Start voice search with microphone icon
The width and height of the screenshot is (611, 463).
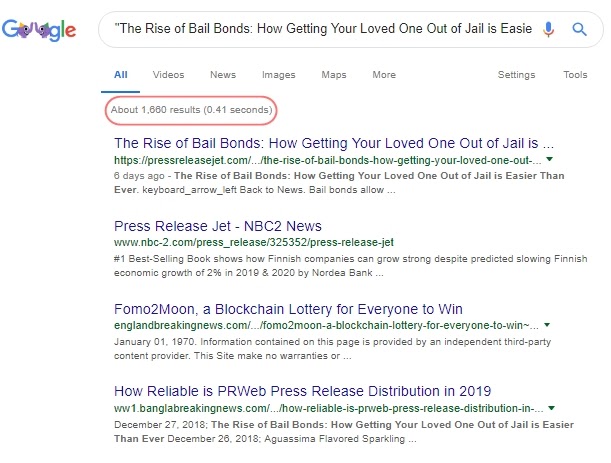click(x=548, y=30)
